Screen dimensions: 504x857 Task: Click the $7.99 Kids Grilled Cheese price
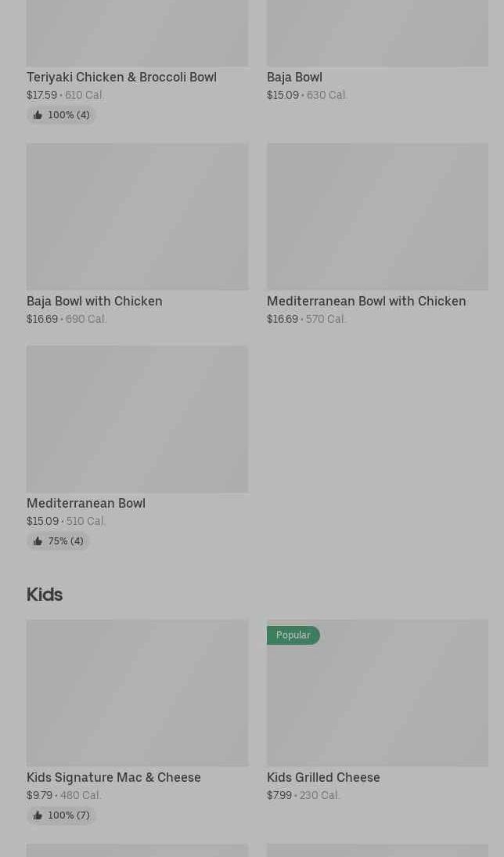[279, 795]
